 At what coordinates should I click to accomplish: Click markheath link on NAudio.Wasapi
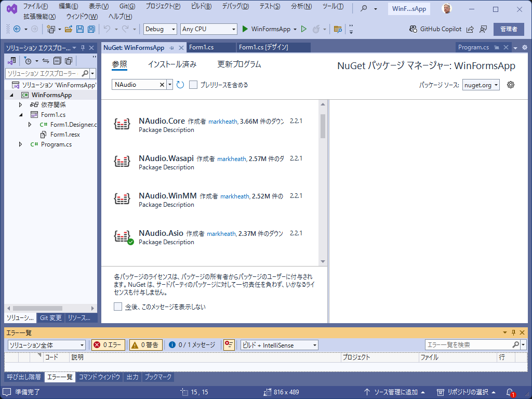click(232, 159)
